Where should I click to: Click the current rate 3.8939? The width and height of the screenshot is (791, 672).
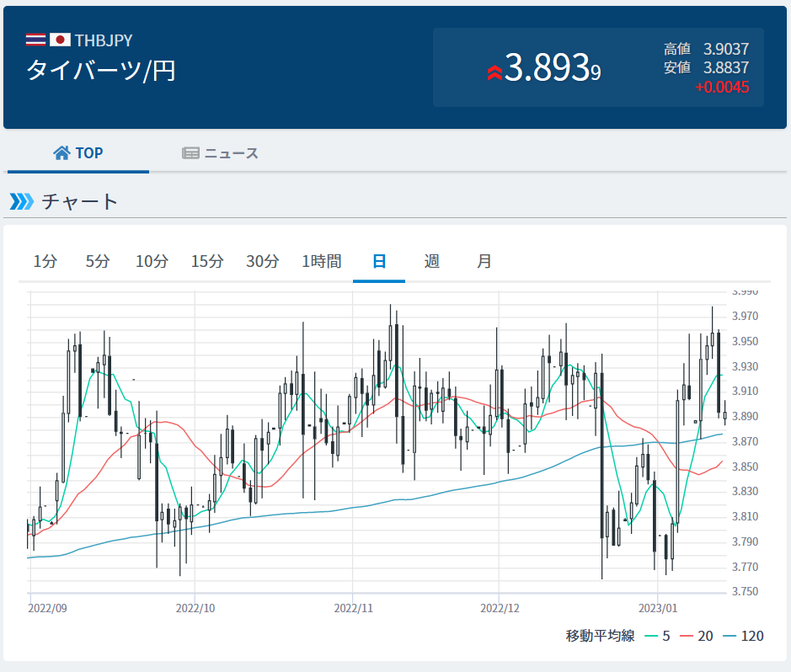click(553, 67)
